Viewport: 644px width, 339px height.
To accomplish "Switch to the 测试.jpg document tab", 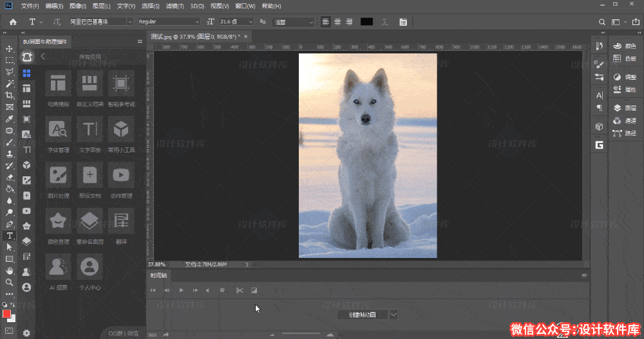I will coord(194,37).
